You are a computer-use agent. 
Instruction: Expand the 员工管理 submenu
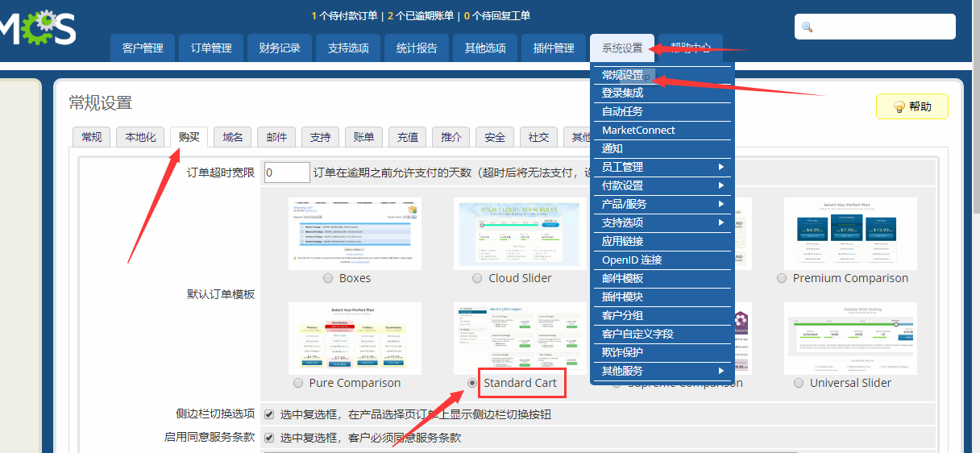pos(662,167)
